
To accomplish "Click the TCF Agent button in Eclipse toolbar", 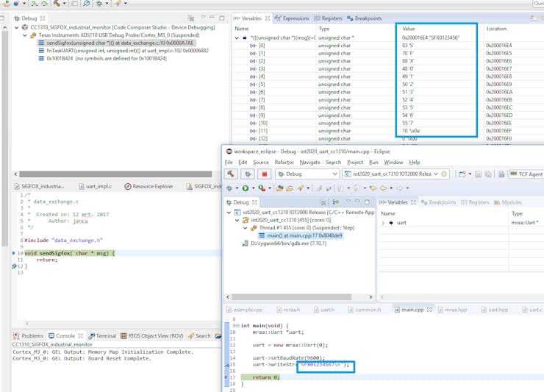I will [526, 174].
